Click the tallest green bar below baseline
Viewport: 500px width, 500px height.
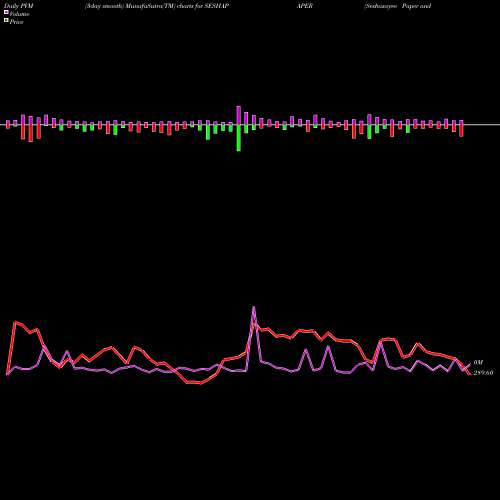click(239, 138)
